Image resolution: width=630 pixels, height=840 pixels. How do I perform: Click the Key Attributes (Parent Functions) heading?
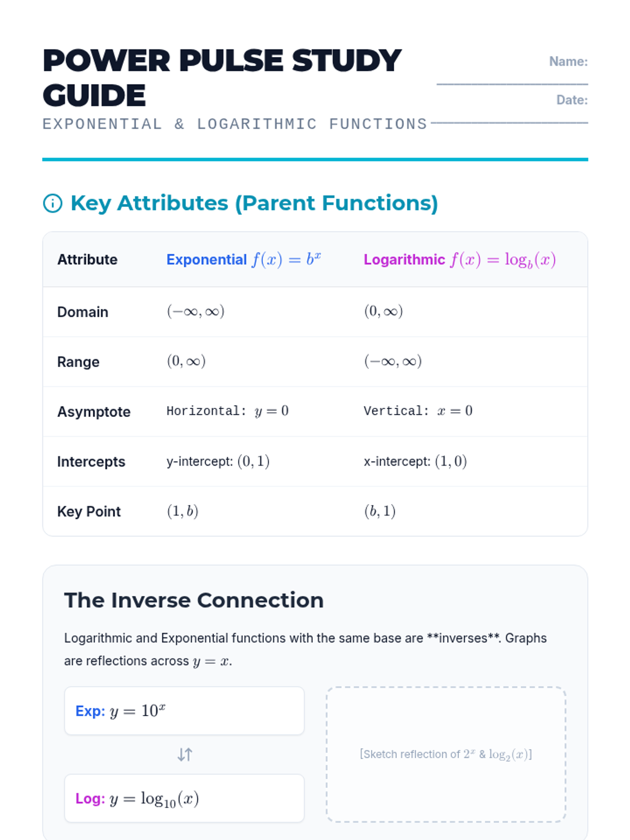pos(254,203)
